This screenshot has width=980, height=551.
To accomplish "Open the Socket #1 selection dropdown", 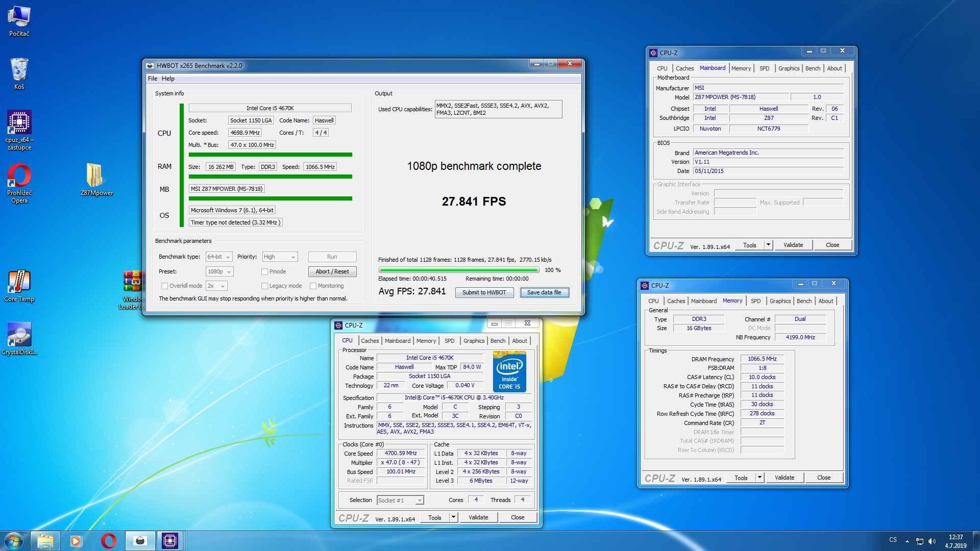I will 400,500.
